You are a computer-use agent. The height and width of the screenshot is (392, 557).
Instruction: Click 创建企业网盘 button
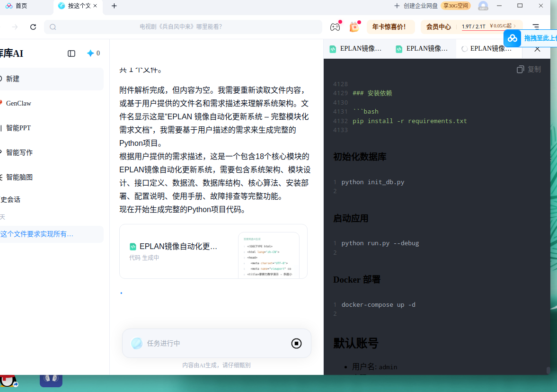tap(416, 6)
